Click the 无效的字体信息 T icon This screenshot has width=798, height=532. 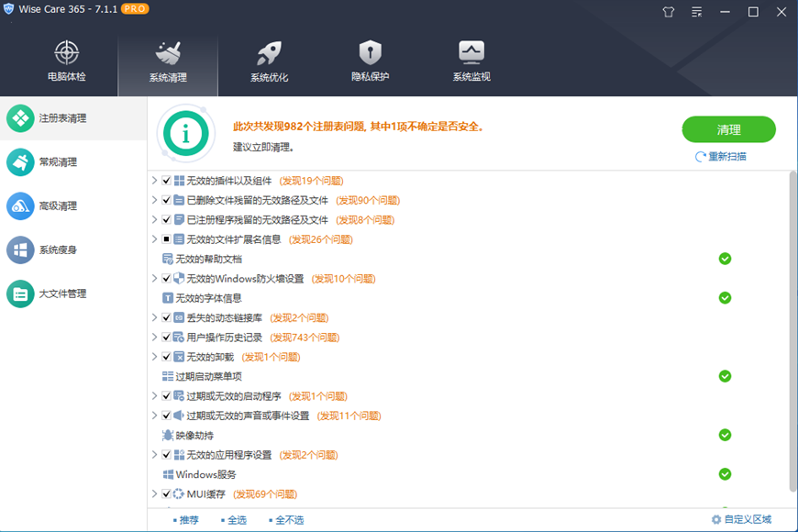click(x=168, y=298)
